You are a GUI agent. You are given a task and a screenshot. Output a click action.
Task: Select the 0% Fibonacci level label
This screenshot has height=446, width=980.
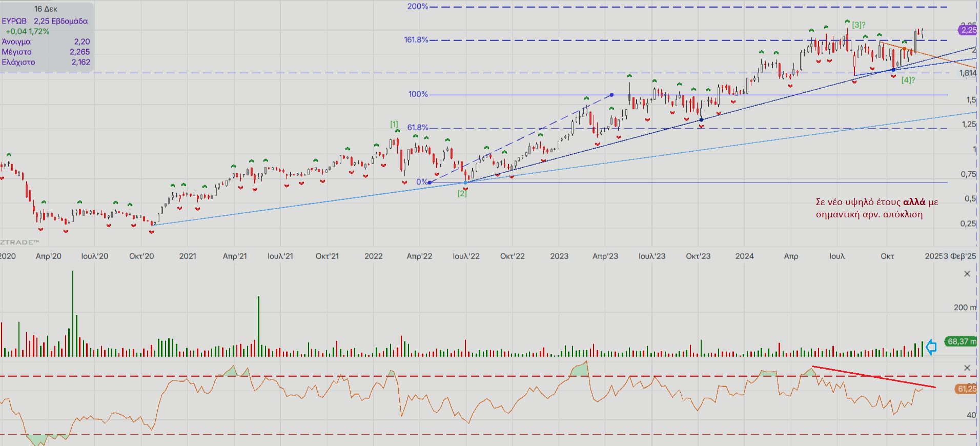coord(422,182)
